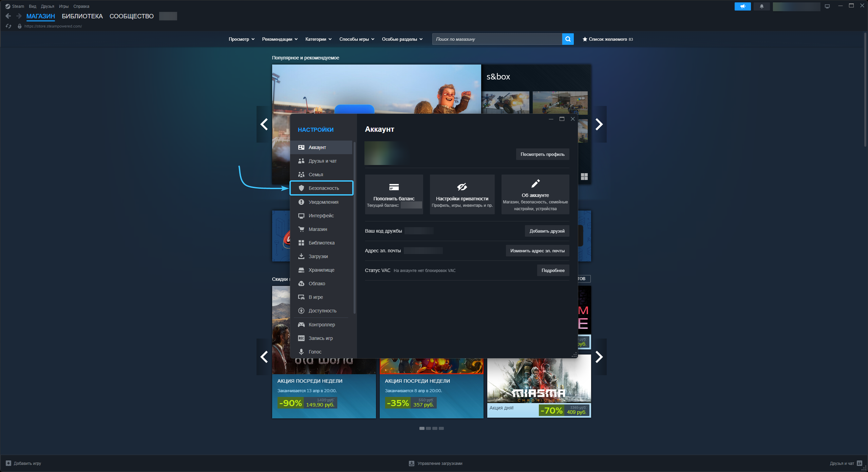The width and height of the screenshot is (868, 472).
Task: Open the notifications bell icon
Action: (x=761, y=6)
